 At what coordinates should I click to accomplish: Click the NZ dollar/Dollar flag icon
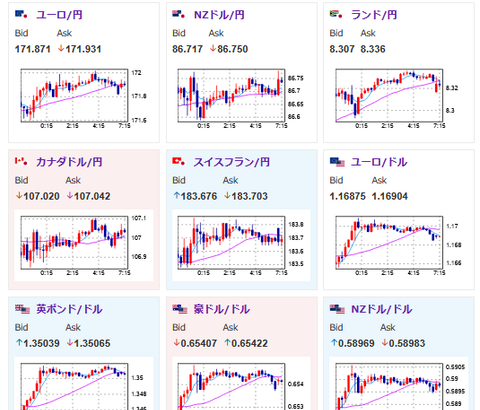[337, 309]
